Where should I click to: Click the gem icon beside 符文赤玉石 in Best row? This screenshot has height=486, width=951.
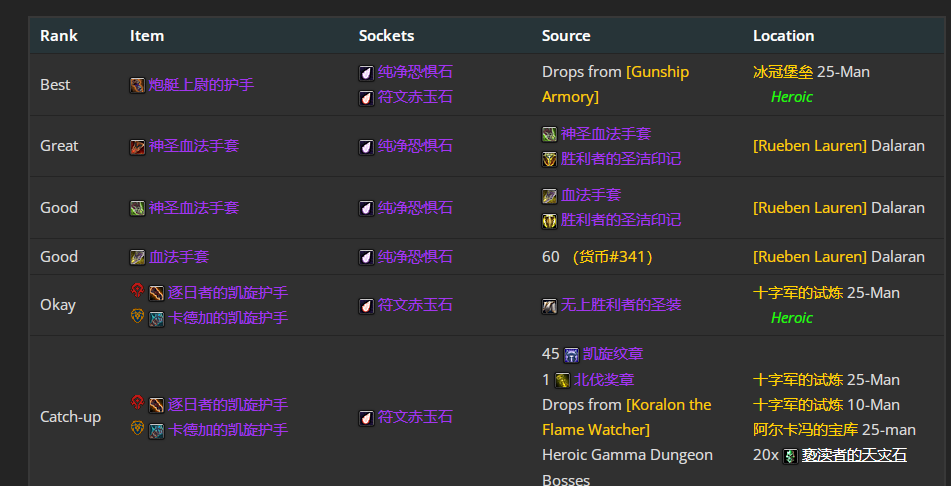click(366, 98)
